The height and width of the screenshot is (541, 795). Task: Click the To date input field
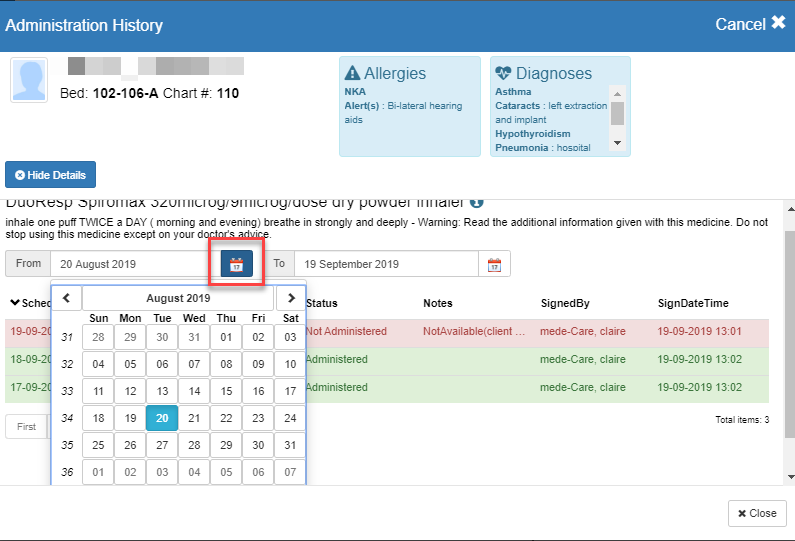(x=388, y=264)
